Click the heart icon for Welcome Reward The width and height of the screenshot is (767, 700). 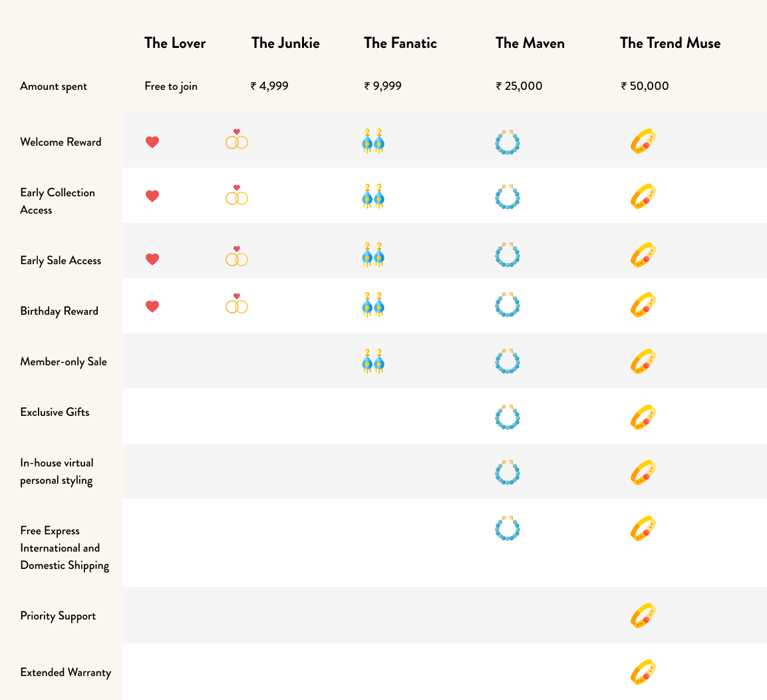point(152,142)
